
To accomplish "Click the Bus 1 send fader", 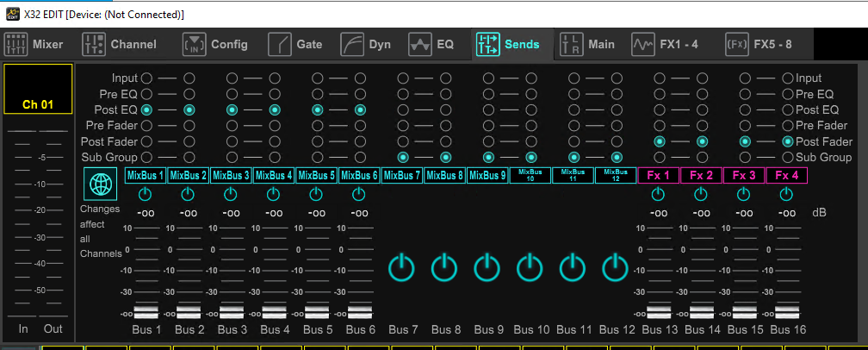I will point(146,310).
